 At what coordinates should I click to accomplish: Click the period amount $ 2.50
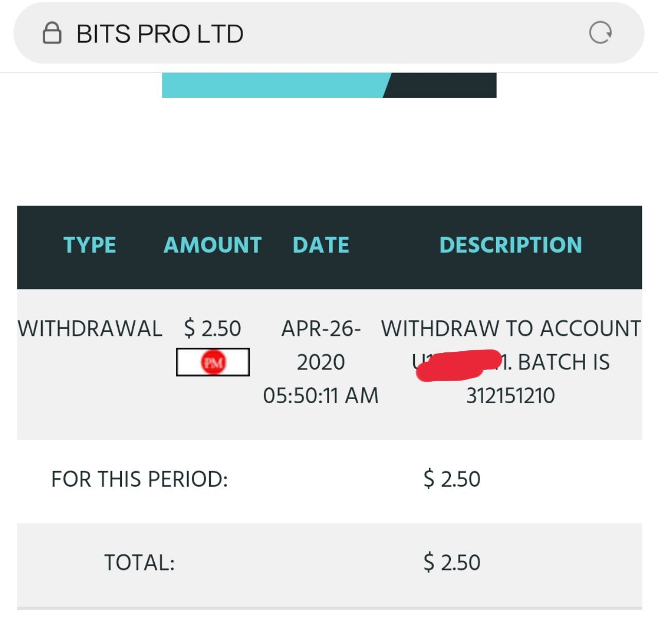pos(452,479)
